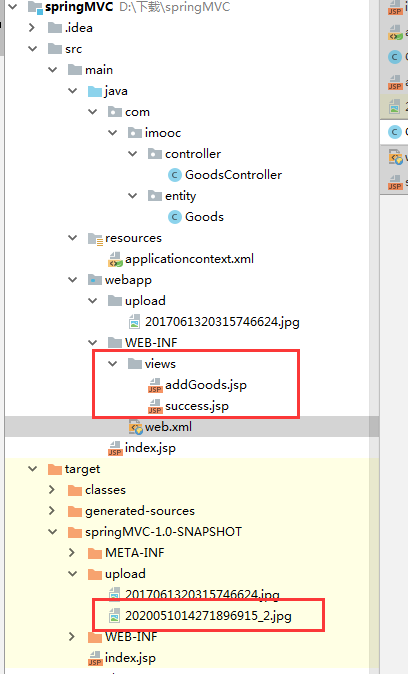Select the target folder

pos(74,469)
